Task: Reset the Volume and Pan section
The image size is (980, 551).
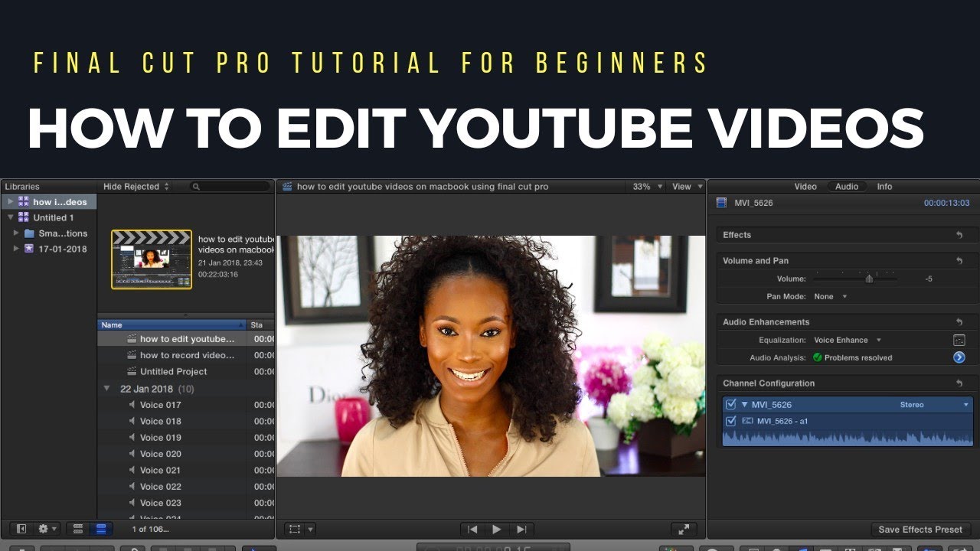Action: (x=959, y=261)
